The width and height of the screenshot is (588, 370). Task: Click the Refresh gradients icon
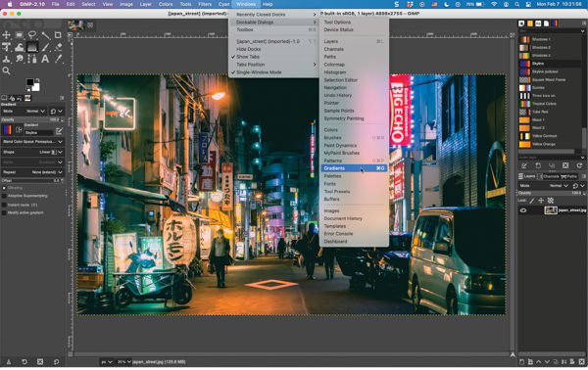[x=579, y=165]
